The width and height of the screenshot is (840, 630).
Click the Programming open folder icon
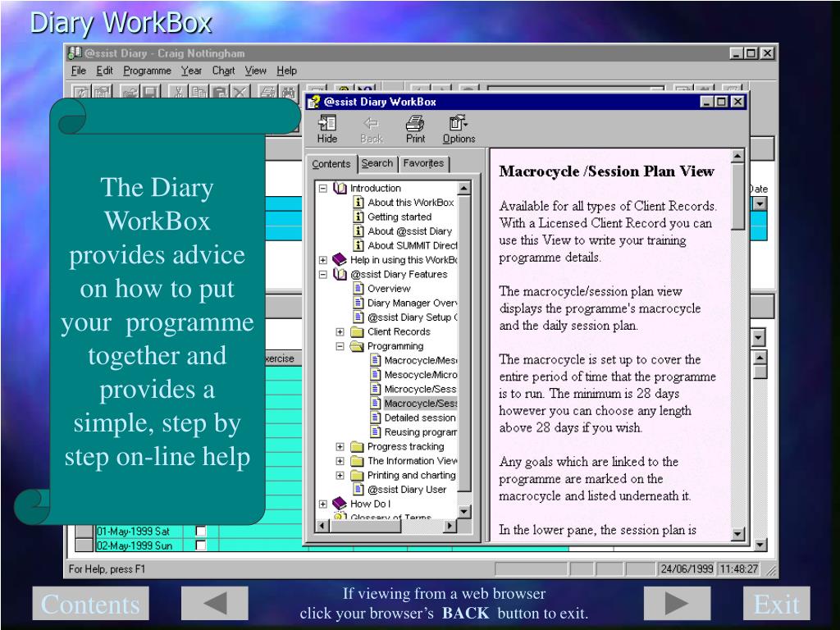coord(357,346)
